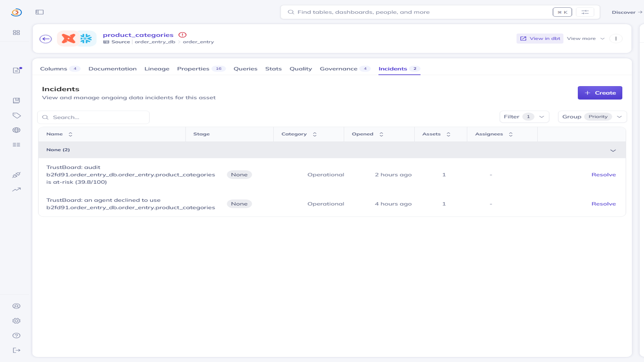Open the Discover link
Screen dimensions: 644x362
click(627, 12)
